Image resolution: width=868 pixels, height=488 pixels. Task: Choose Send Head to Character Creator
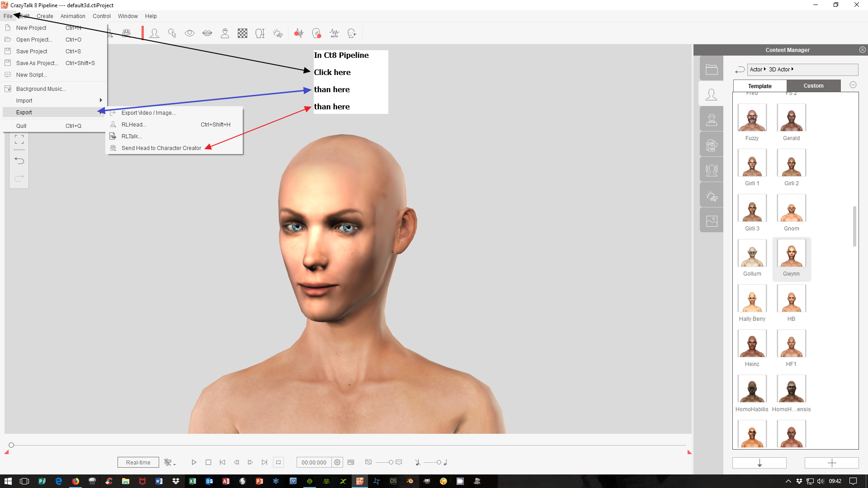[x=174, y=148]
